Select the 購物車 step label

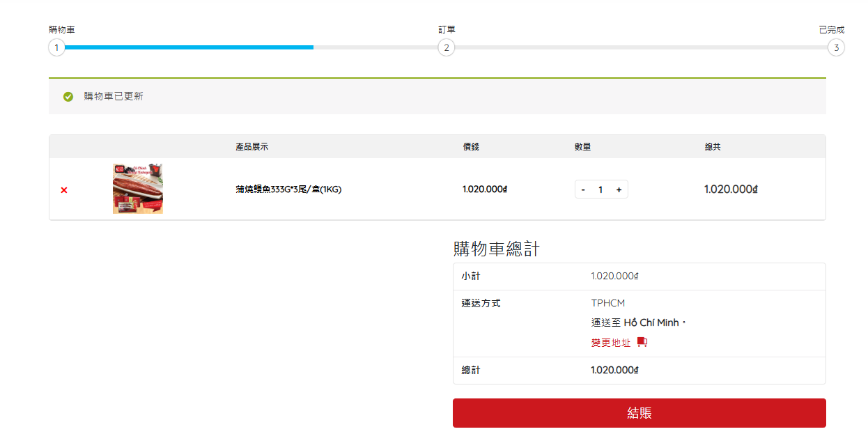point(62,30)
